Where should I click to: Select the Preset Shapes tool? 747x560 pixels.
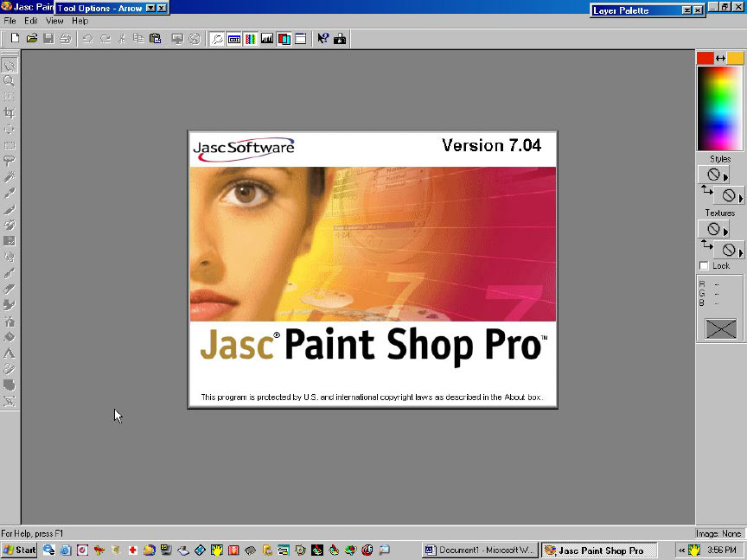(9, 385)
